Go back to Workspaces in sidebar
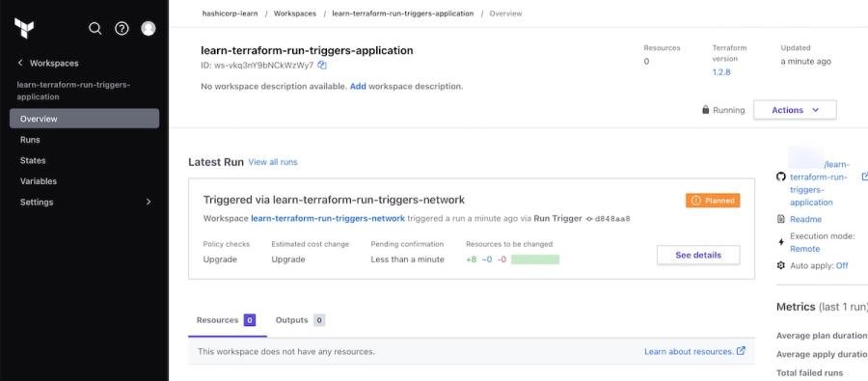Screen dimensions: 868x381 click(x=54, y=63)
